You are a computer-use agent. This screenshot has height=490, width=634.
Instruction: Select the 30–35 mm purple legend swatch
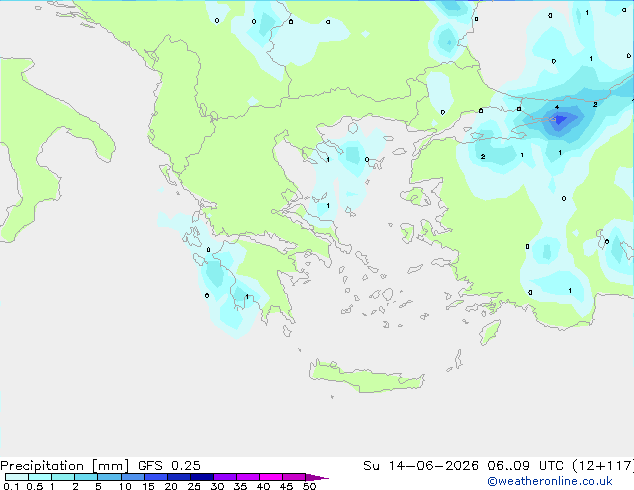click(224, 477)
